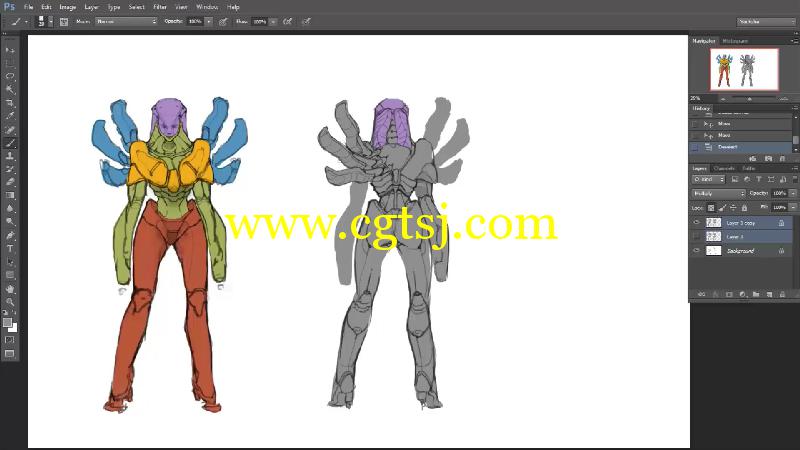The width and height of the screenshot is (800, 450).
Task: Create a new layer
Action: click(769, 294)
